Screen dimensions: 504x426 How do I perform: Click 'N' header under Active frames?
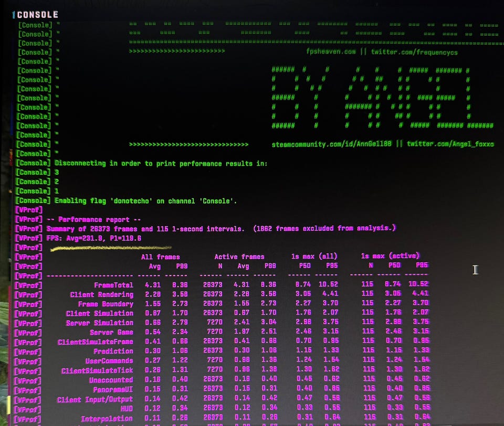220,266
